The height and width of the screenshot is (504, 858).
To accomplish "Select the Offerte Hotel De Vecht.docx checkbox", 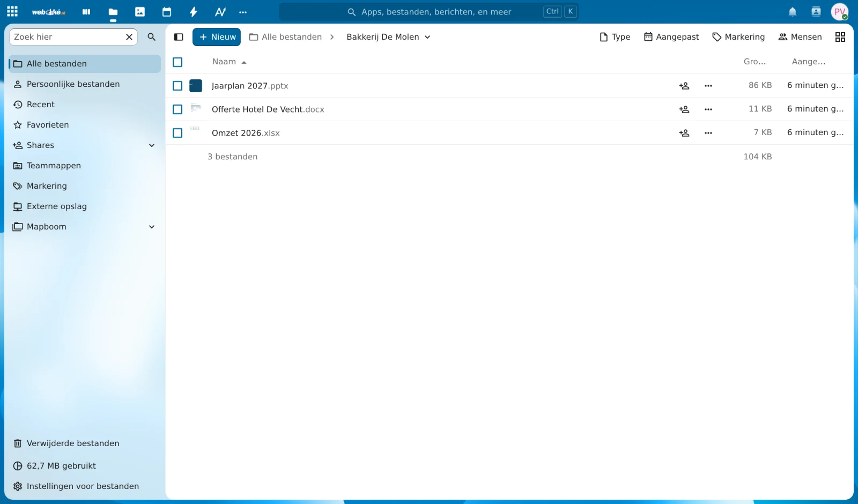I will [x=177, y=109].
